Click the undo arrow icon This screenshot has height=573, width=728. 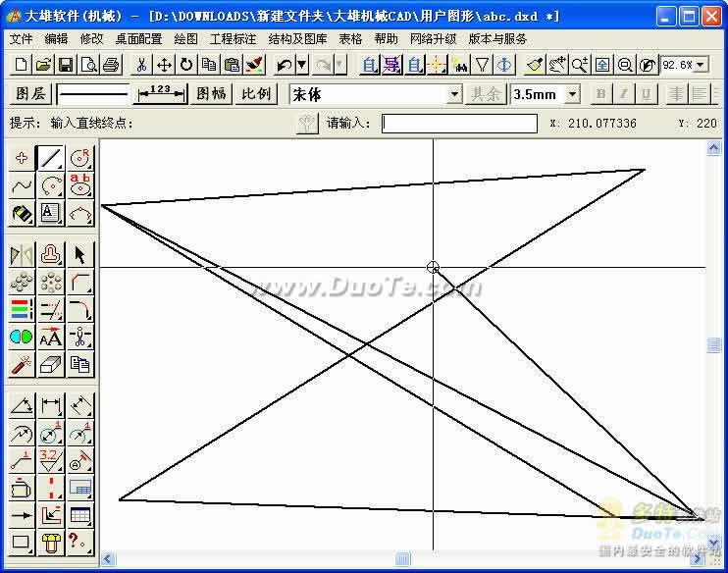click(284, 65)
